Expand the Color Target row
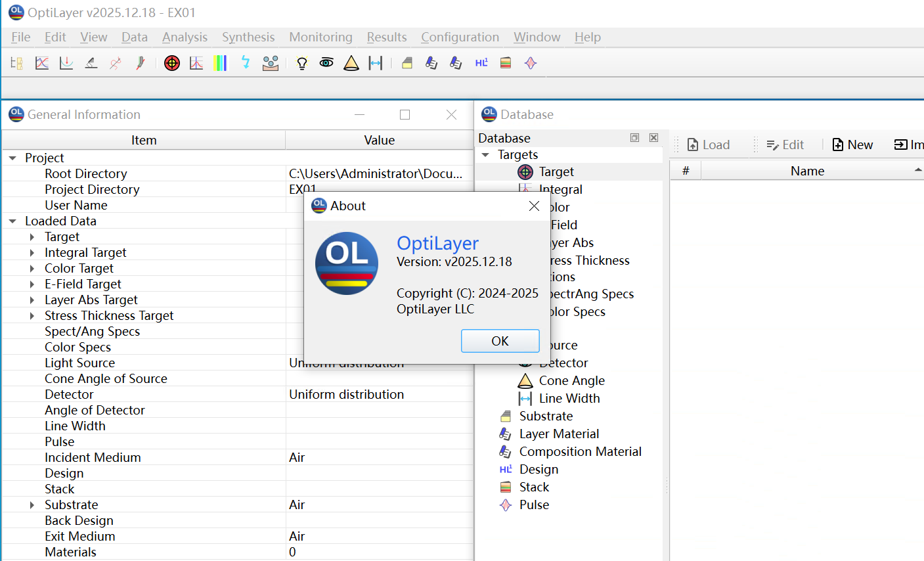Screen dimensions: 924x561 32,269
